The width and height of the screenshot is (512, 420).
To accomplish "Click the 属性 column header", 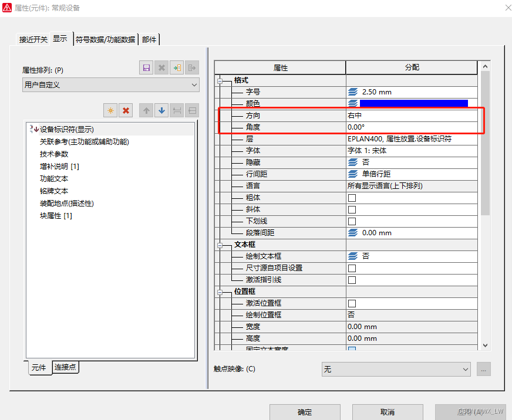I will 280,67.
